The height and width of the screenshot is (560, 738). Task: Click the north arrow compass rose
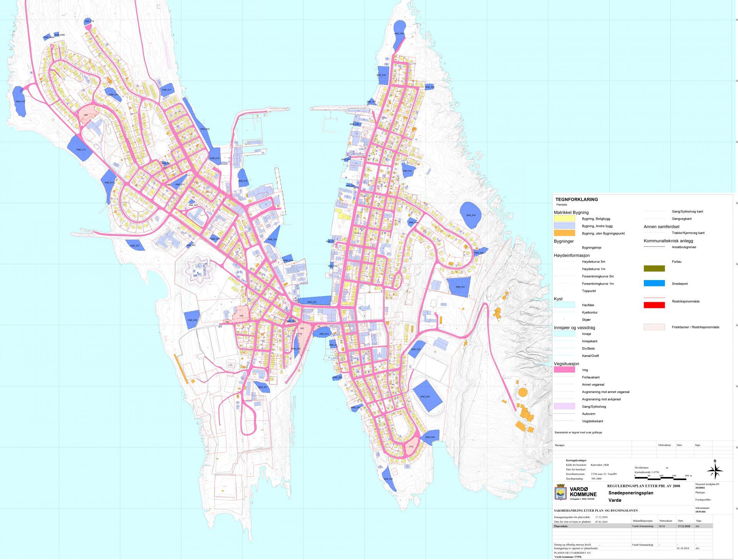[x=715, y=470]
